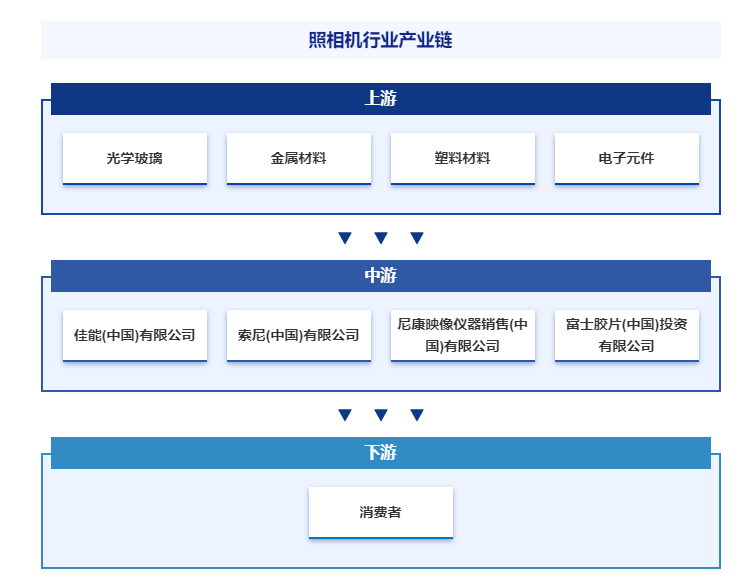740x581 pixels.
Task: Select the 消费者 card
Action: click(x=380, y=513)
